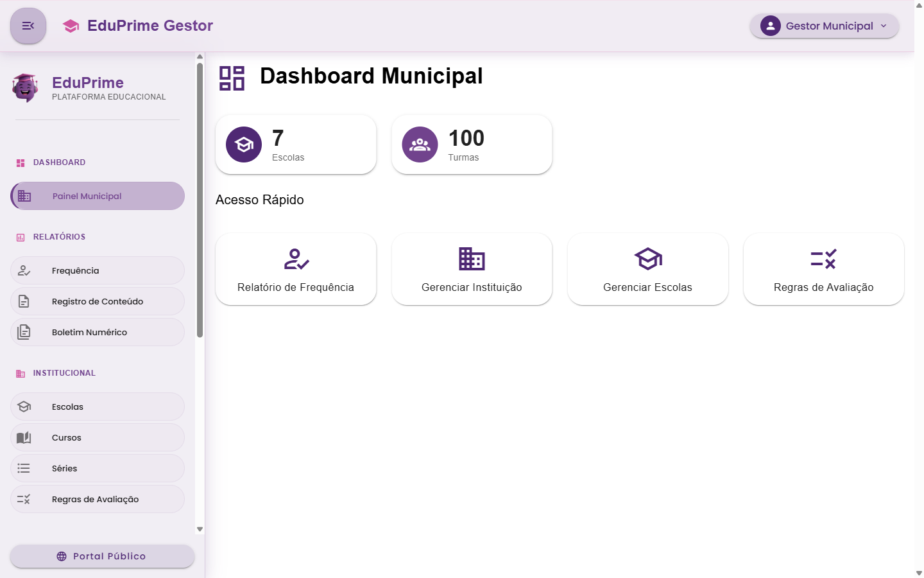The width and height of the screenshot is (924, 578).
Task: Expand the RELATÓRIOS section header
Action: pyautogui.click(x=59, y=236)
